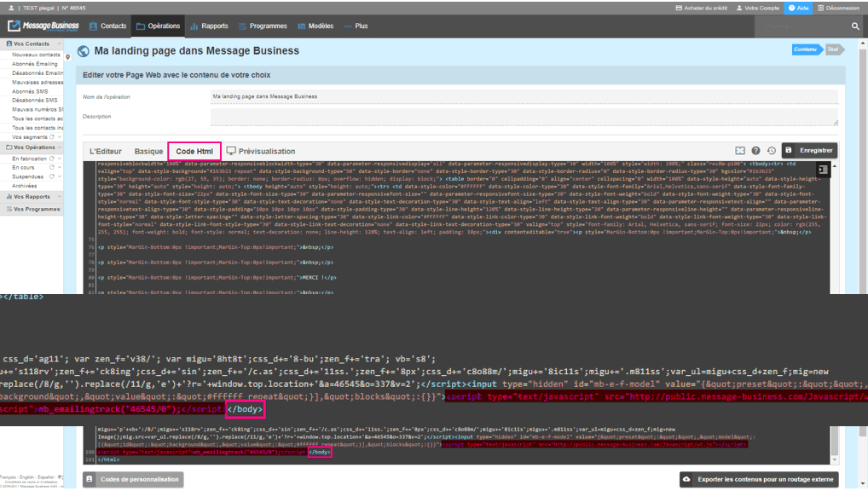Collapse the Vos Opérations sidebar section
Image resolution: width=868 pixels, height=491 pixels.
tap(59, 147)
